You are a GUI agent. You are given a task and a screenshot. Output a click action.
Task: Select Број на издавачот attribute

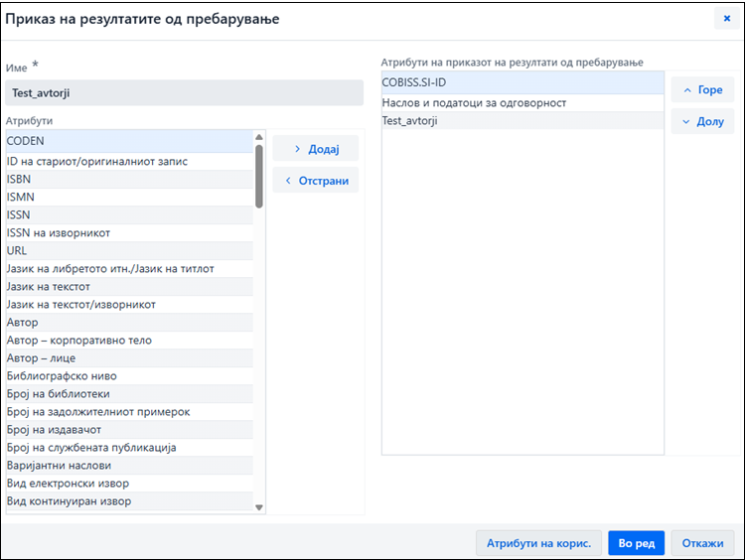[x=130, y=430]
